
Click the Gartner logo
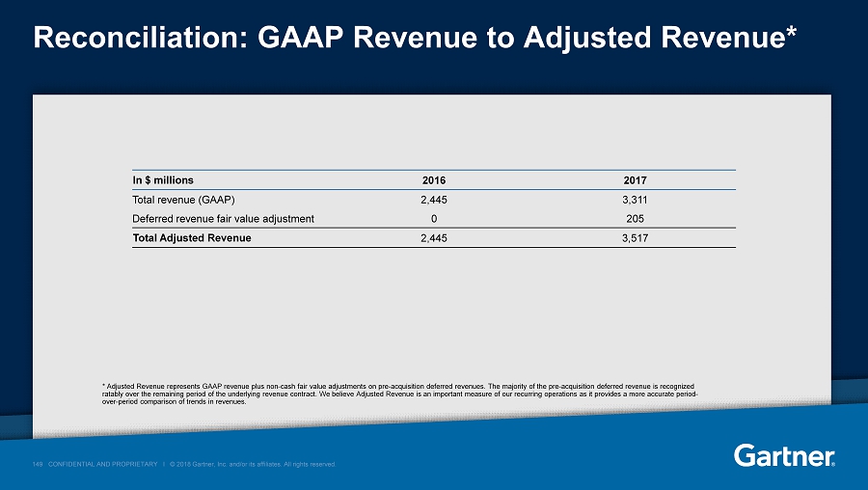point(784,454)
